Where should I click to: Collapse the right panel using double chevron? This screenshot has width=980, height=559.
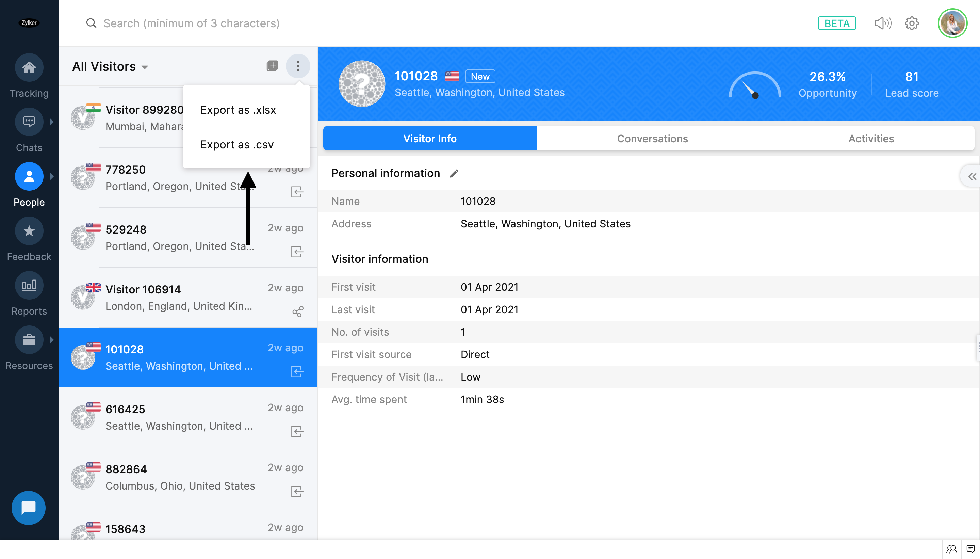click(972, 177)
